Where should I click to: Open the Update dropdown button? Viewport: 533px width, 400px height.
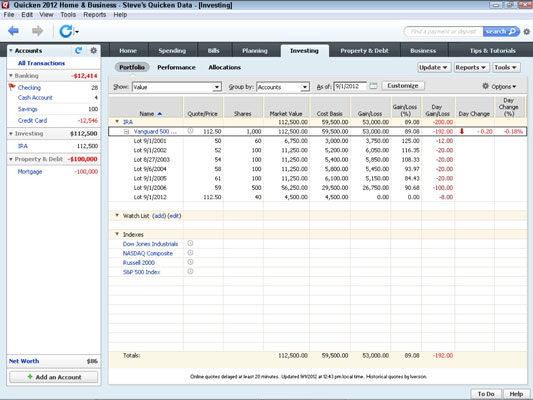click(x=434, y=67)
